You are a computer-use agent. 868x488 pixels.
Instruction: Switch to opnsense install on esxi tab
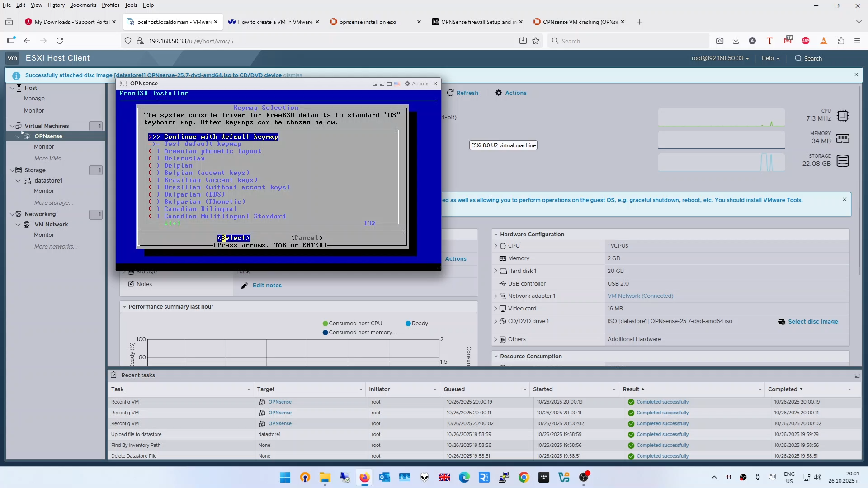point(368,22)
